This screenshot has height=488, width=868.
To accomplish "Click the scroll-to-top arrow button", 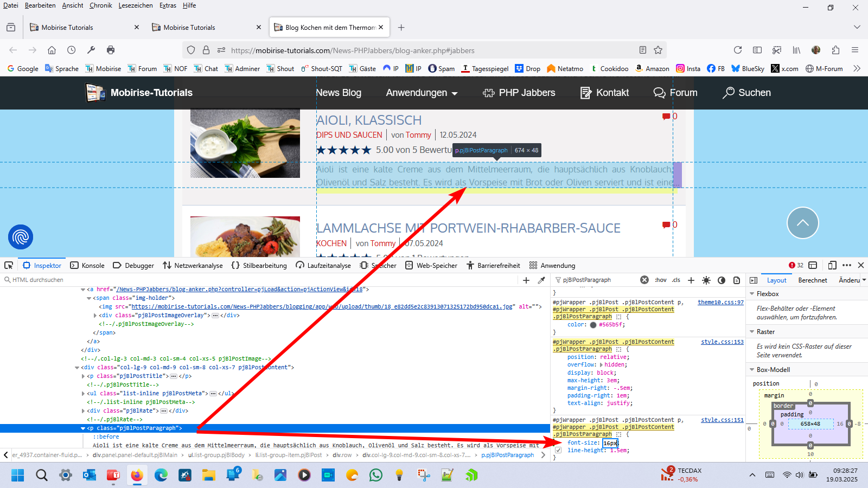I will pyautogui.click(x=802, y=223).
